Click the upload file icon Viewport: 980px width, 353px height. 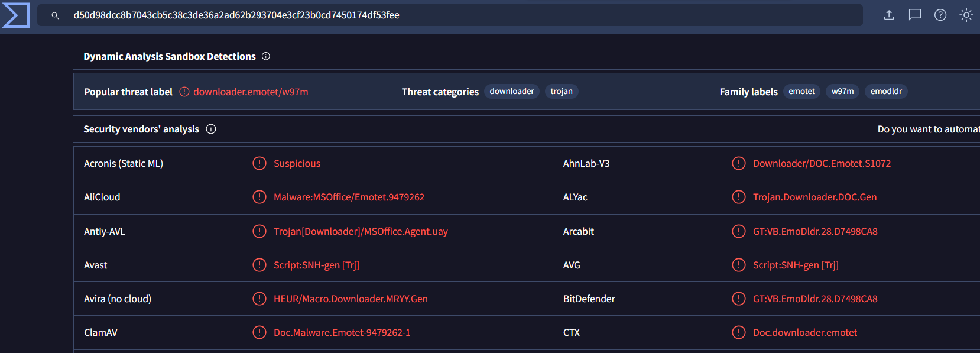889,15
